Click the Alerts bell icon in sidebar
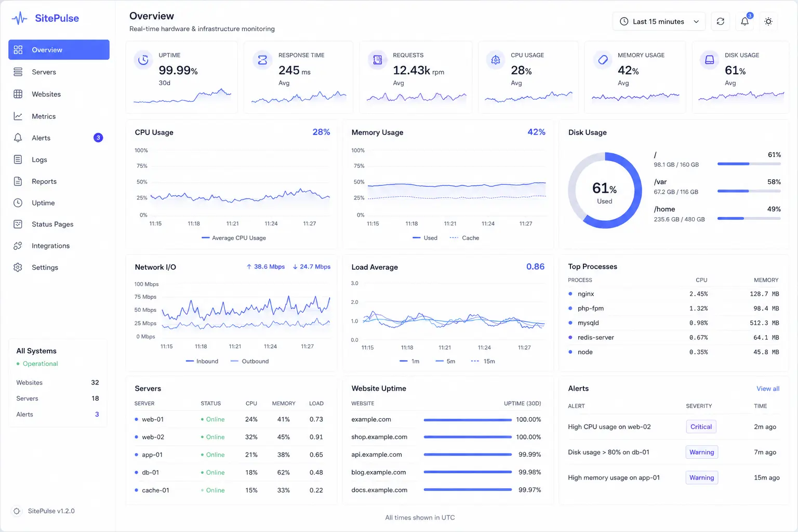Screen dimensions: 798x532 [18, 138]
